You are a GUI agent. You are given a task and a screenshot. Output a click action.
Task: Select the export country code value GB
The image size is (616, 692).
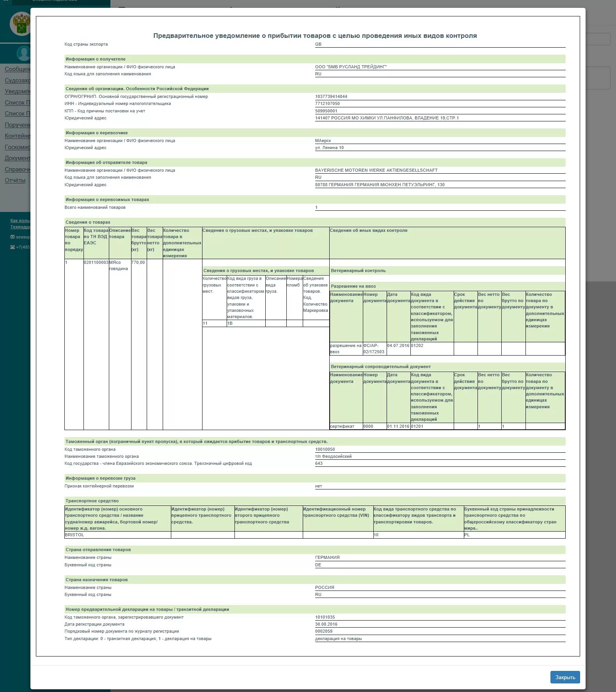318,44
